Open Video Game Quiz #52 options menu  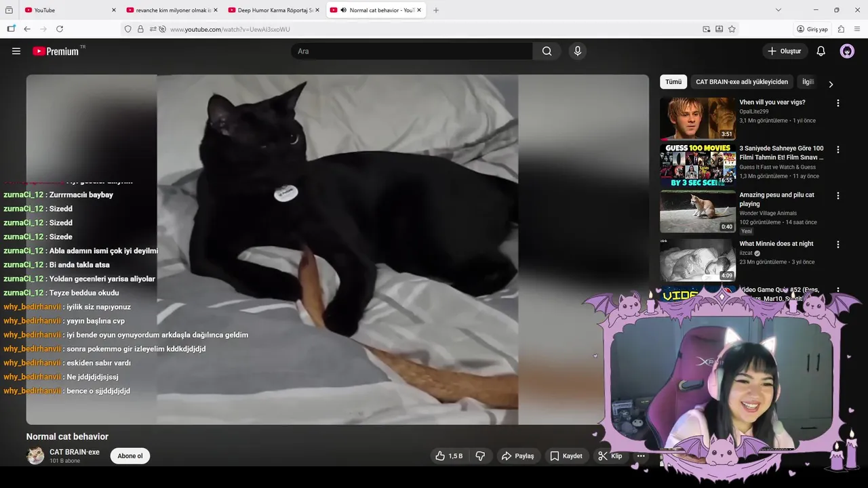click(x=838, y=290)
